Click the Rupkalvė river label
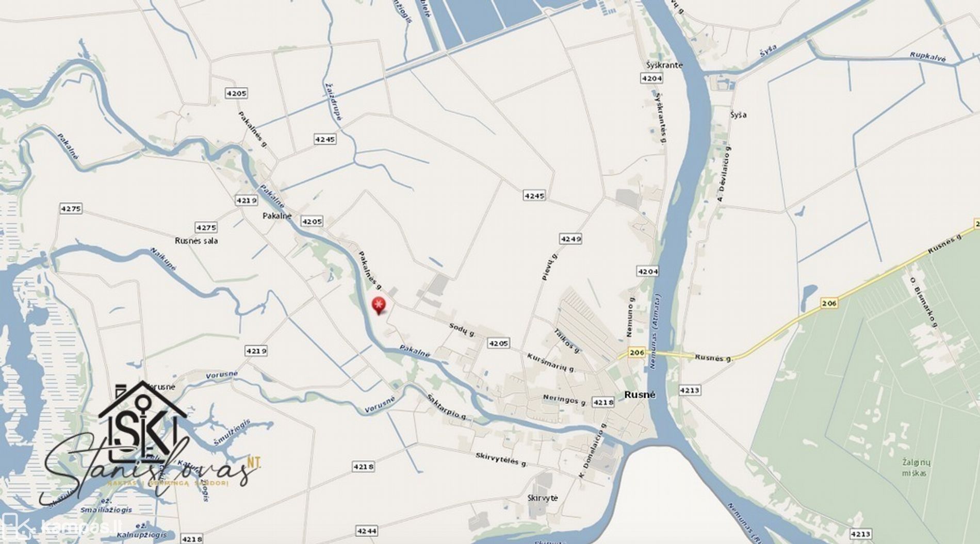Viewport: 980px width, 544px height. 928,57
